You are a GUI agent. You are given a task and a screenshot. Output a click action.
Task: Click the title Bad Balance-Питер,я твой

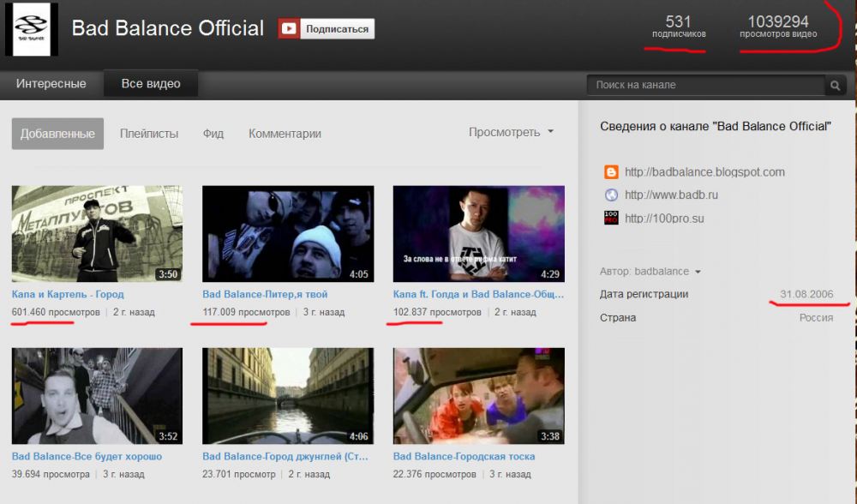[265, 294]
